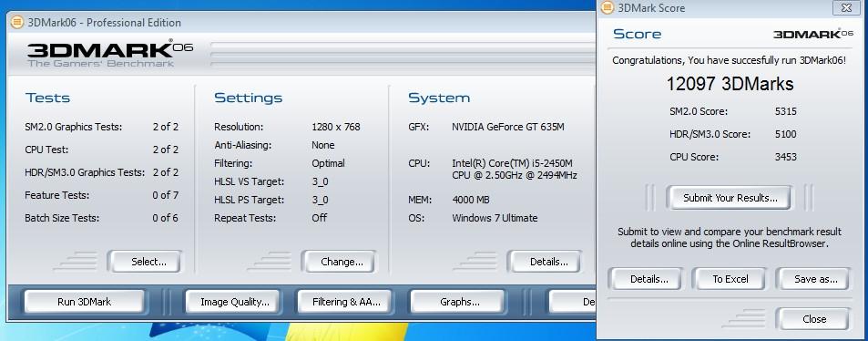Export results with To Excel

pyautogui.click(x=729, y=279)
